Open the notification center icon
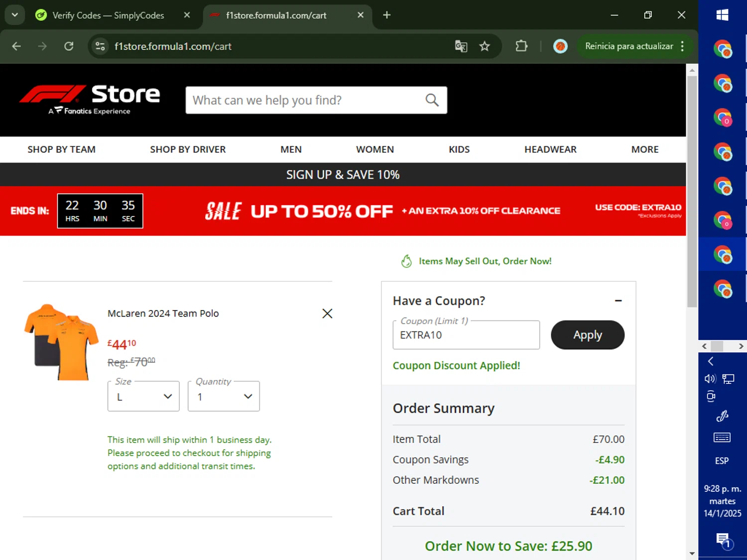This screenshot has width=747, height=560. coord(723,539)
